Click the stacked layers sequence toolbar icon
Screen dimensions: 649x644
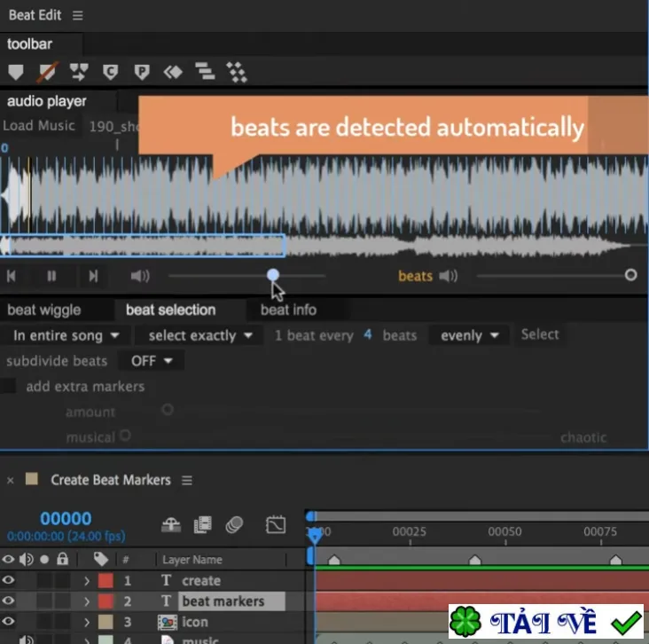point(205,71)
